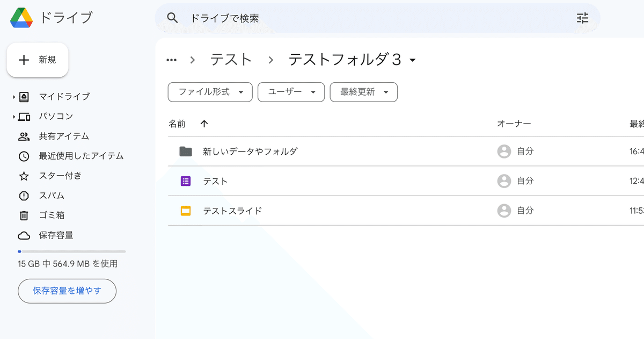Viewport: 644px width, 339px height.
Task: Expand the Computers (パソコン) tree
Action: (x=14, y=117)
